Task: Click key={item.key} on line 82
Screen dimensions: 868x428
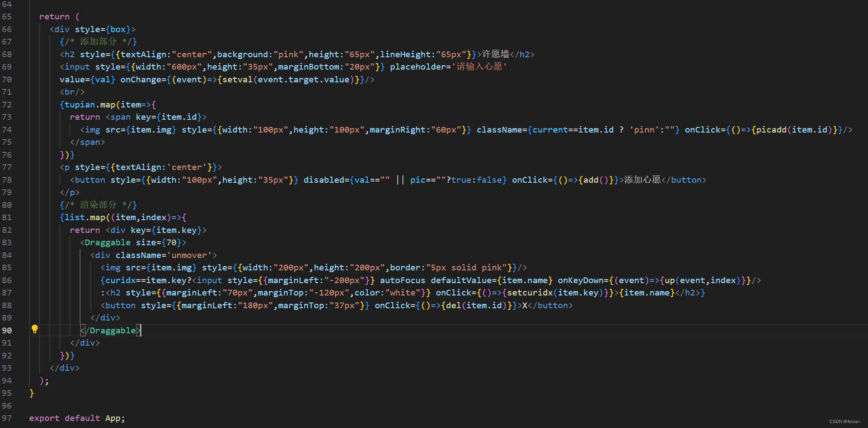Action: coord(166,230)
